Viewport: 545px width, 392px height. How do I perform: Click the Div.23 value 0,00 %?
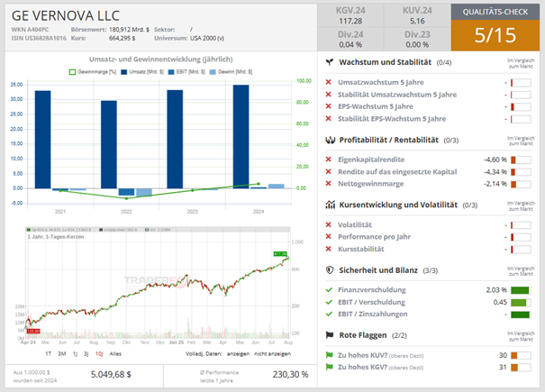coord(417,45)
